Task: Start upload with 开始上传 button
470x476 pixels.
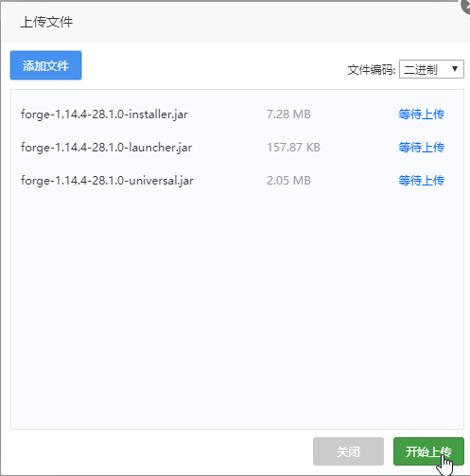Action: [x=428, y=451]
